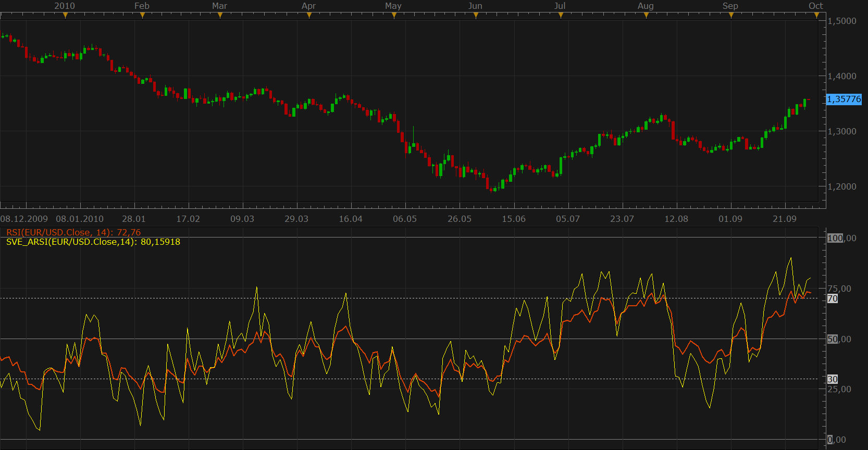Click the 2010 year marker triangle
The height and width of the screenshot is (450, 868).
65,15
